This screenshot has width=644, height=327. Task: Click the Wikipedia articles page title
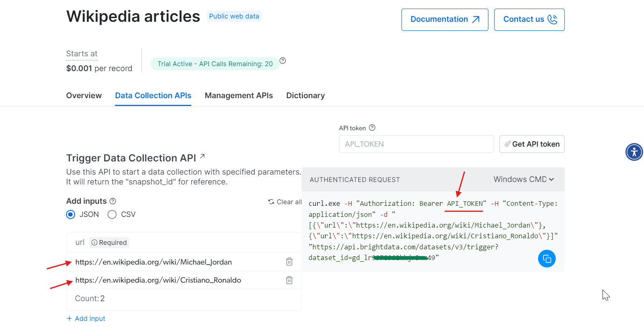(133, 16)
